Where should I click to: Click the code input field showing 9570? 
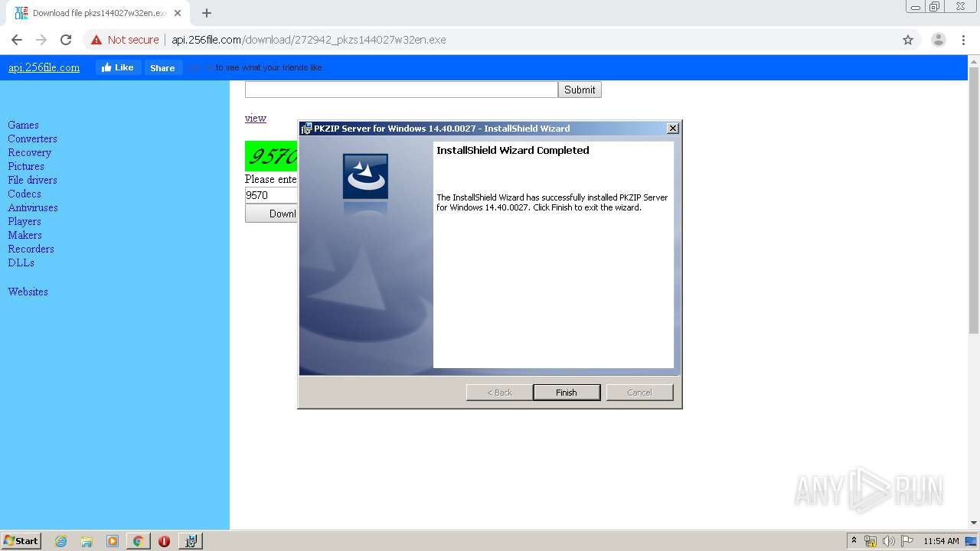pos(270,195)
